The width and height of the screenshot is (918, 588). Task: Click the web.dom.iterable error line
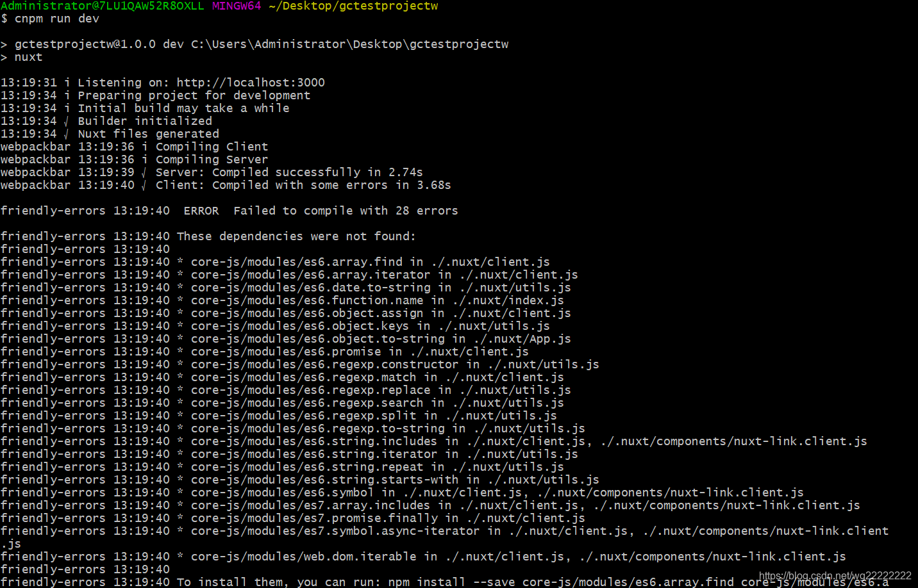click(x=423, y=557)
